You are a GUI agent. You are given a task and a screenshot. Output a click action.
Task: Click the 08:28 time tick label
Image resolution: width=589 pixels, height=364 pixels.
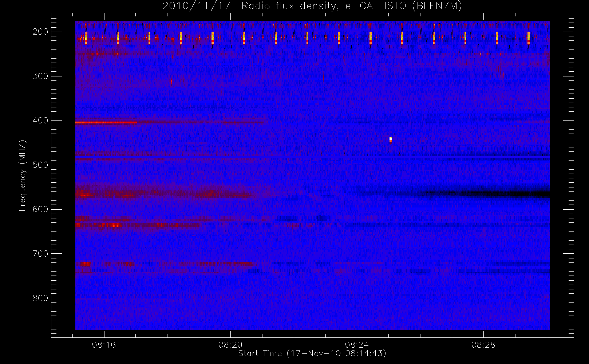(x=483, y=345)
